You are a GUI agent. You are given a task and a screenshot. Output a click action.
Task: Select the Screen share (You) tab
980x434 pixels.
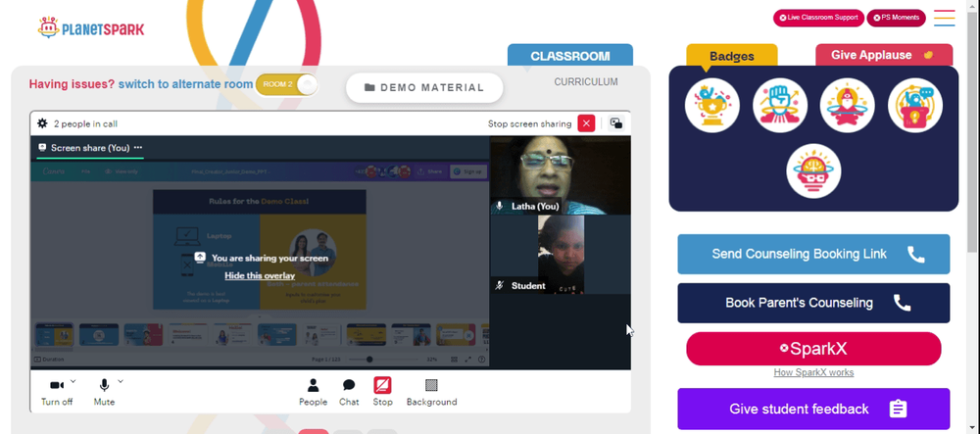click(x=90, y=148)
